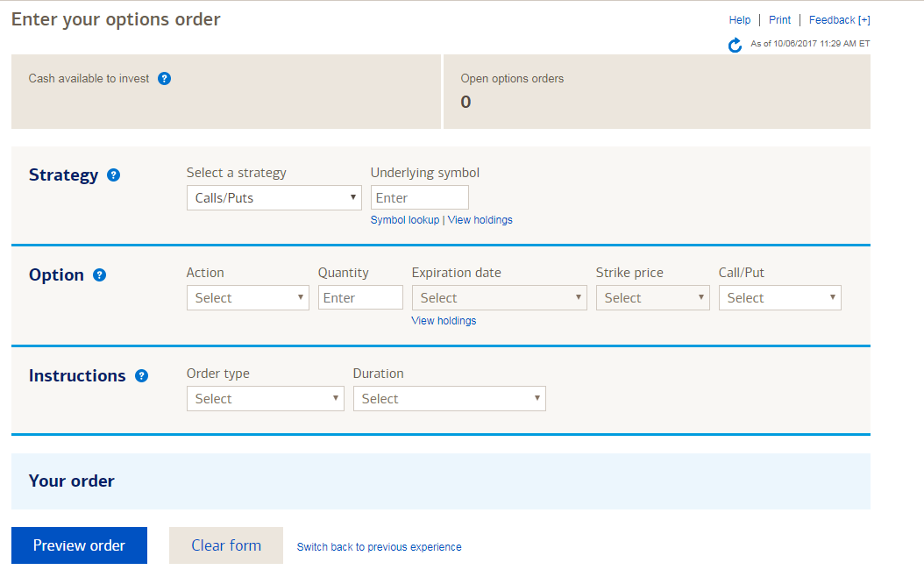924x577 pixels.
Task: Expand the Strike price dropdown
Action: click(652, 298)
